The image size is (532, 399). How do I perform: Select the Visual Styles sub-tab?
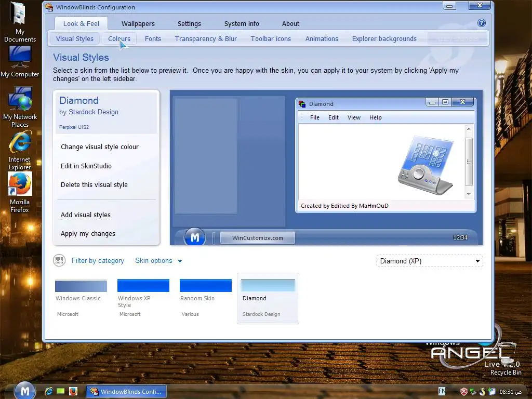75,38
